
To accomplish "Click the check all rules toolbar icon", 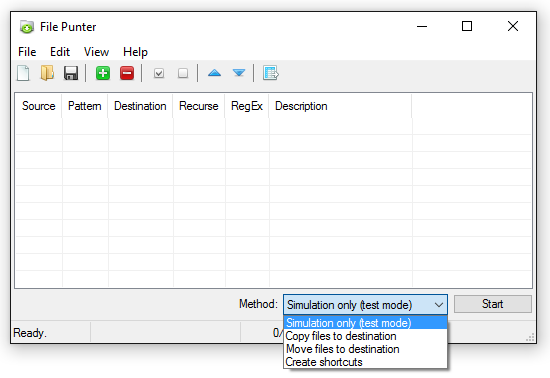I will 159,73.
